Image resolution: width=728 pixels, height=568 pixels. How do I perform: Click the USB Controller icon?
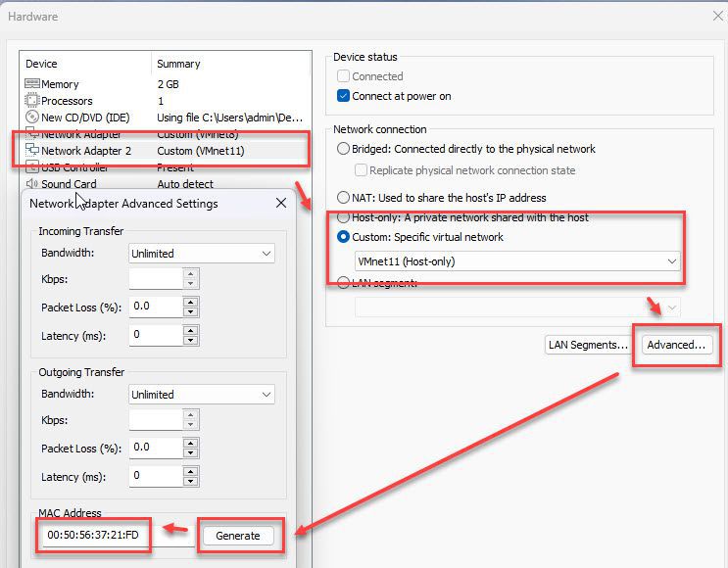pos(32,166)
